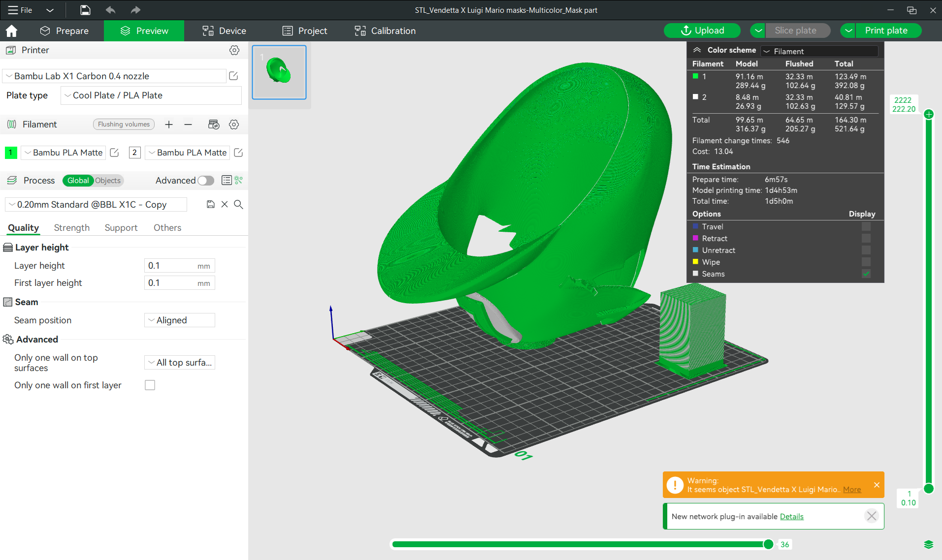
Task: Edit the first Bambu PLA Matte filament
Action: (114, 153)
